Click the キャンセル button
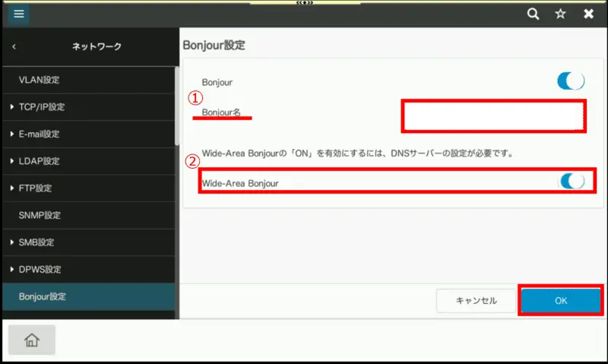The height and width of the screenshot is (364, 608). click(476, 301)
